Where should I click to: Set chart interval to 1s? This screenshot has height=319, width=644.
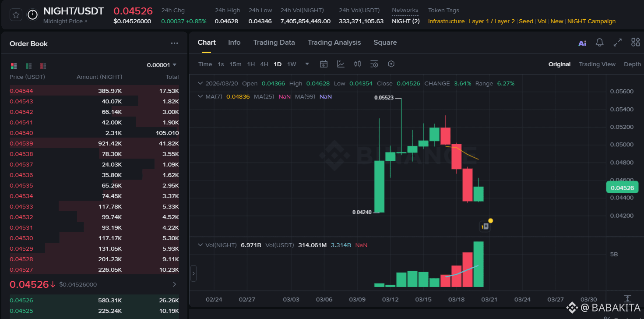(221, 64)
